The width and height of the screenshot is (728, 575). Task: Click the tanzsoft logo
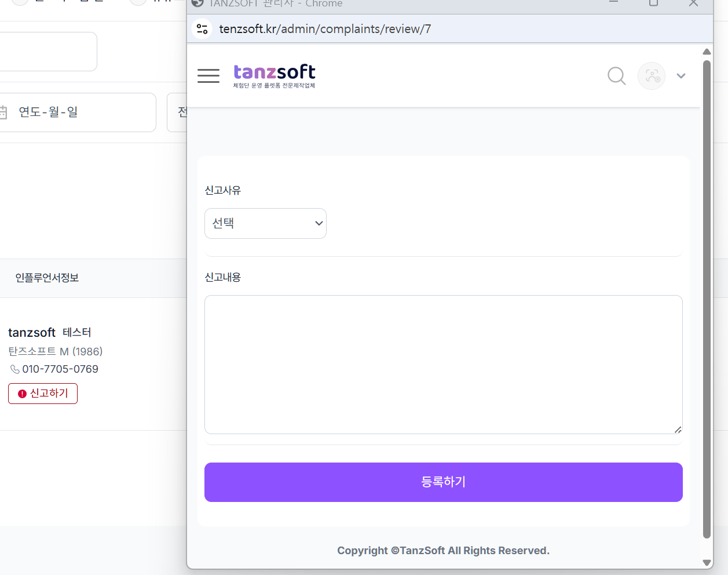coord(274,76)
